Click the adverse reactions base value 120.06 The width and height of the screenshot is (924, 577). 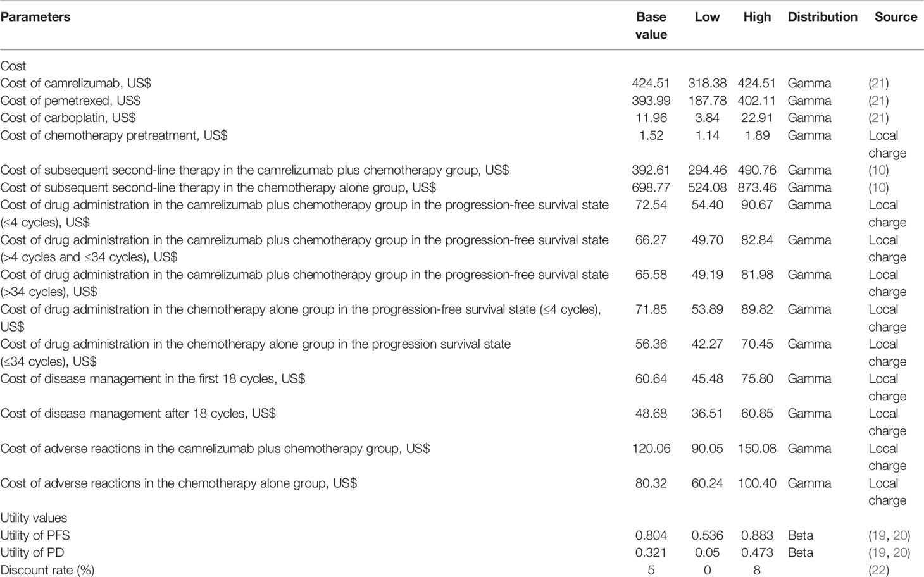point(651,449)
